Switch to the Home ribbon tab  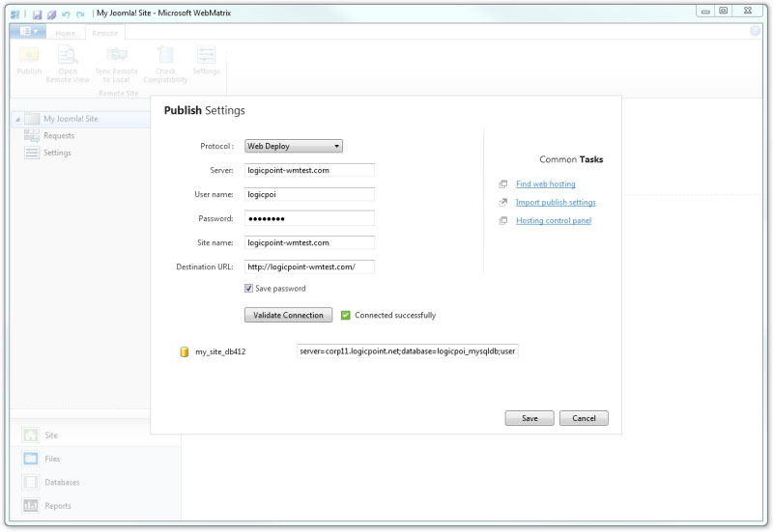(65, 33)
